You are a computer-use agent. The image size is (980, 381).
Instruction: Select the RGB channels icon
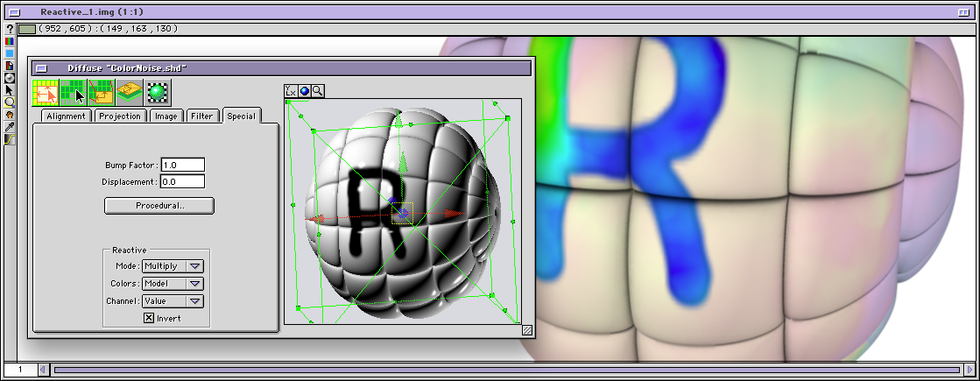[x=10, y=41]
